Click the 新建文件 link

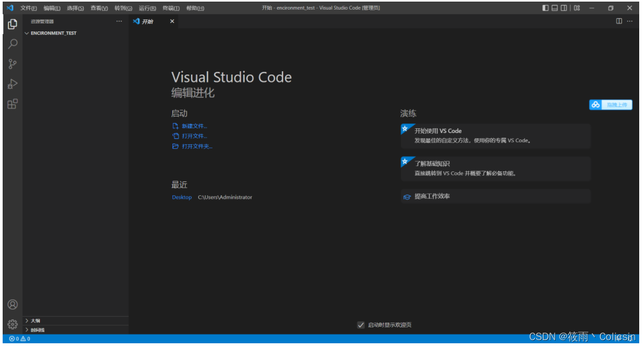pos(194,126)
